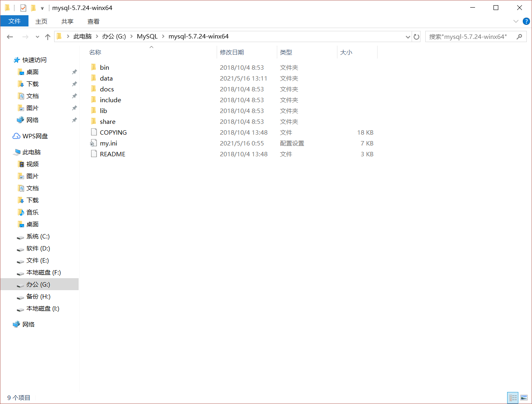Expand the Quick Access Toolbar dropdown
The image size is (532, 404).
(x=42, y=8)
